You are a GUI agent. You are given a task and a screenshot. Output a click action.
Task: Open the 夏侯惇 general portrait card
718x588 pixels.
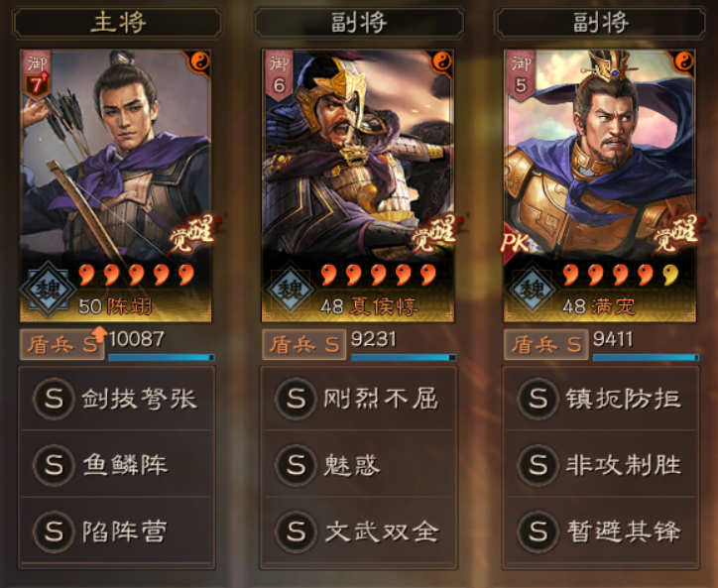358,185
